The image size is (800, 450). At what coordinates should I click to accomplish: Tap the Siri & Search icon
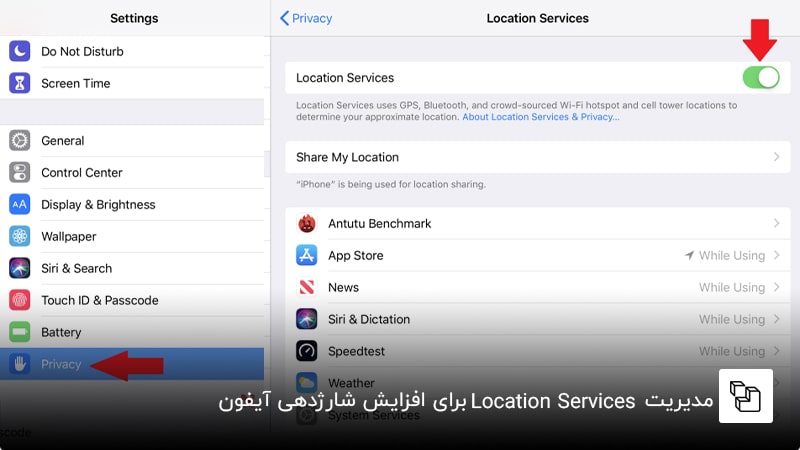[19, 268]
